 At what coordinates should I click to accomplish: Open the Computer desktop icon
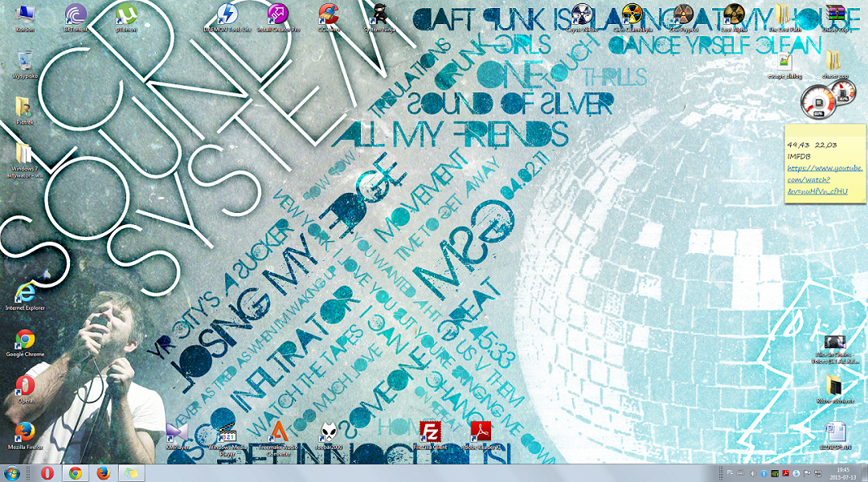point(24,17)
